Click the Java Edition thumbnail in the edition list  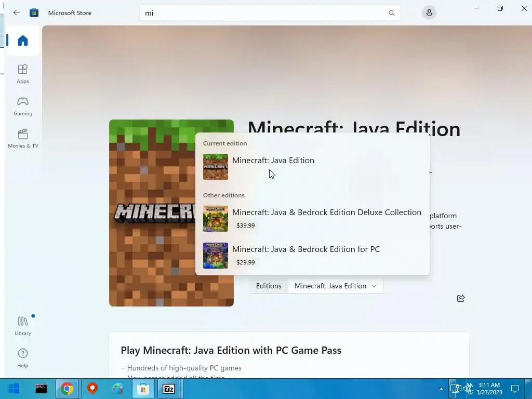coord(216,167)
